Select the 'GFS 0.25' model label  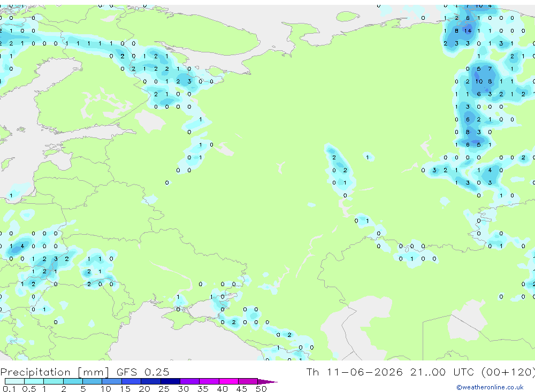143,372
